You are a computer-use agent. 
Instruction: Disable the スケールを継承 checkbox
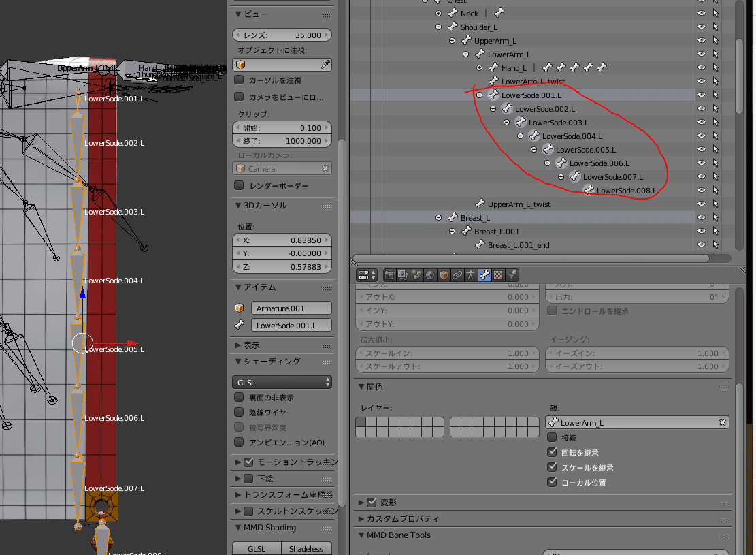552,467
